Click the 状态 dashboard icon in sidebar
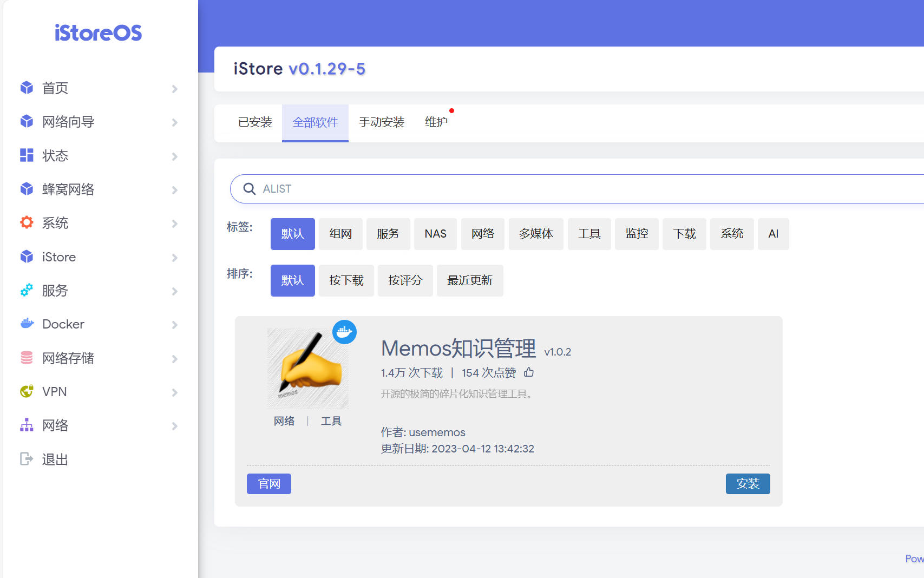 pyautogui.click(x=27, y=155)
